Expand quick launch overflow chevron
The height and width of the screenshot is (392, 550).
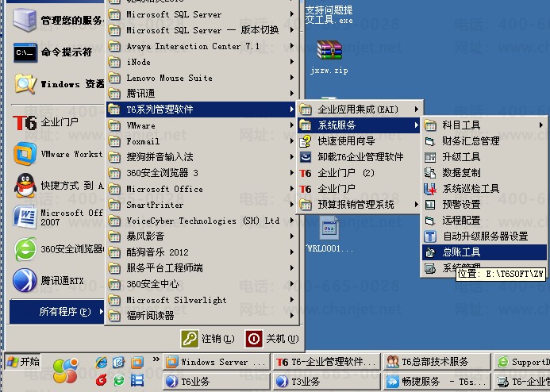pyautogui.click(x=156, y=359)
